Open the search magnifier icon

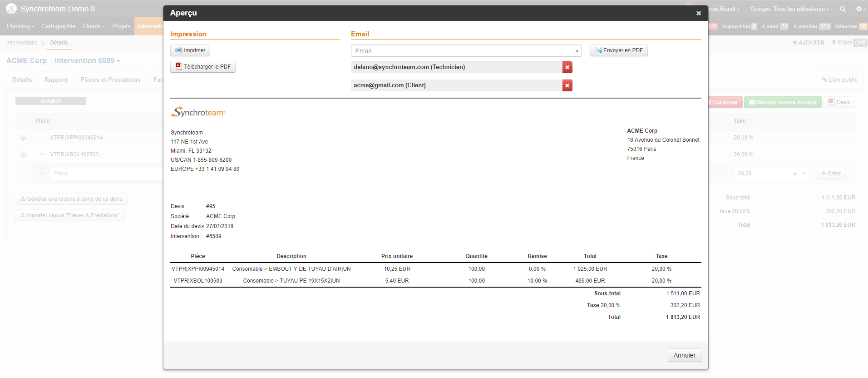click(x=843, y=9)
